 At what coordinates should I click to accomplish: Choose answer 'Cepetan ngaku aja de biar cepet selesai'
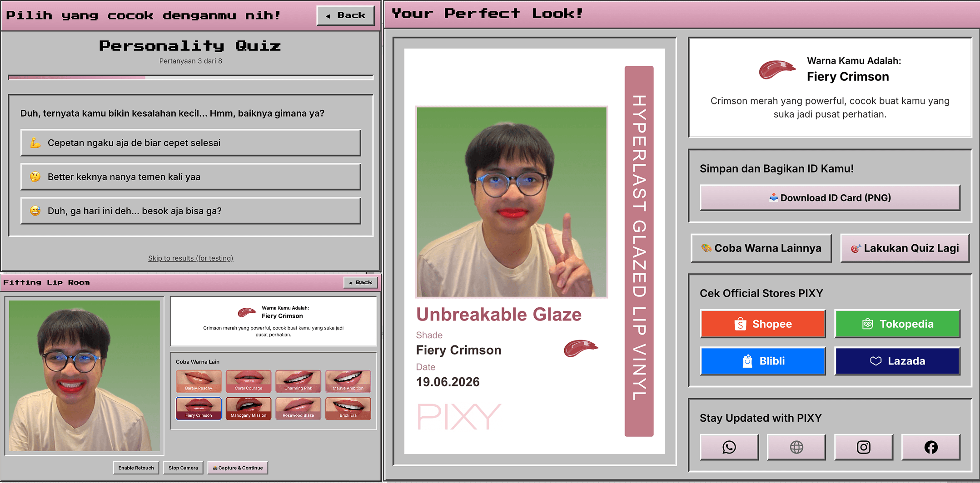point(191,143)
